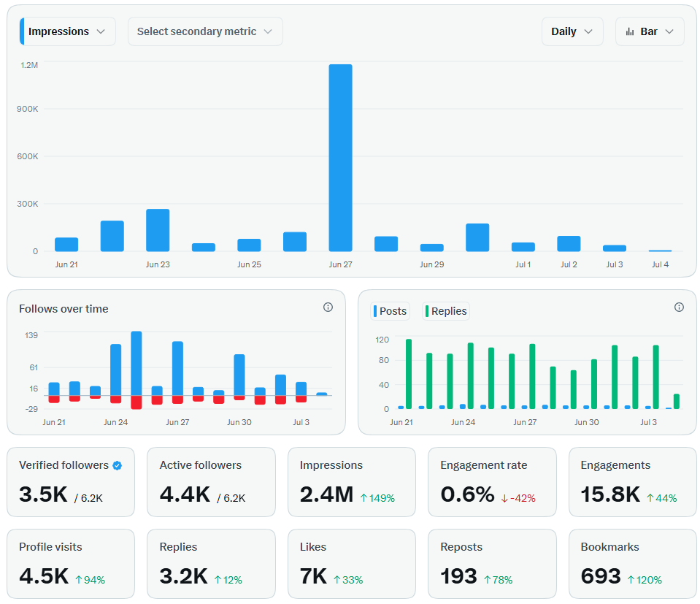The width and height of the screenshot is (700, 604).
Task: Click the '33%' likes change value
Action: 353,580
